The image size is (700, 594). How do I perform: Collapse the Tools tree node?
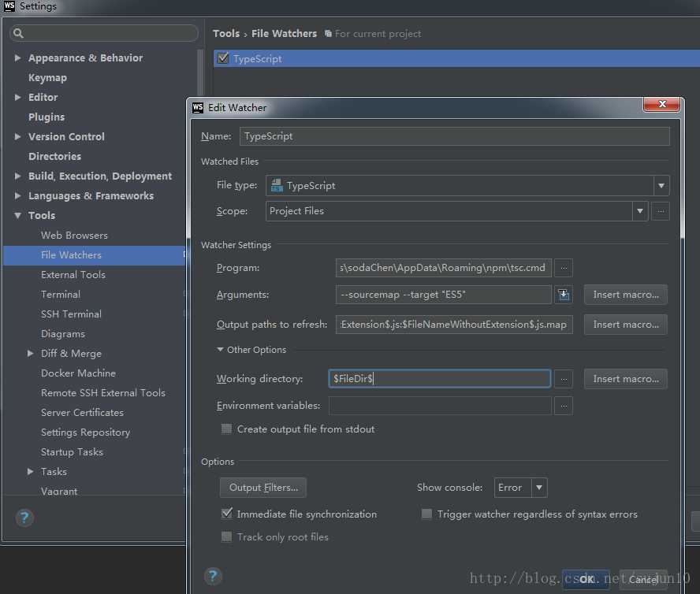click(17, 215)
